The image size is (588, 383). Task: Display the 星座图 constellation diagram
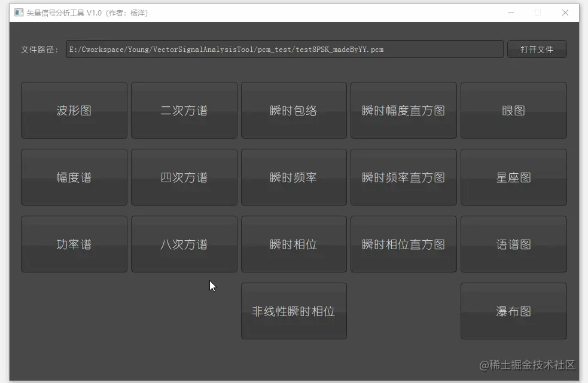513,177
